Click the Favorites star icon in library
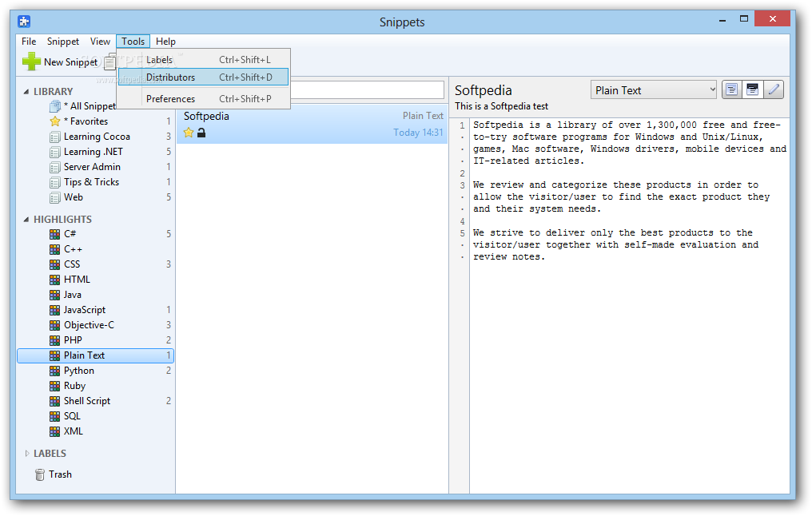The image size is (812, 516). [55, 121]
